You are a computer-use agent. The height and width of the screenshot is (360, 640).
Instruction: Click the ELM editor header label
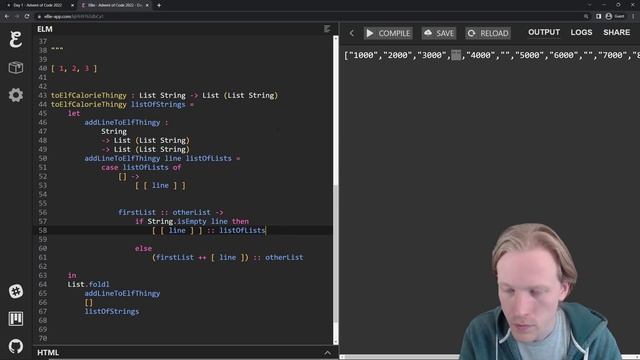(x=45, y=29)
